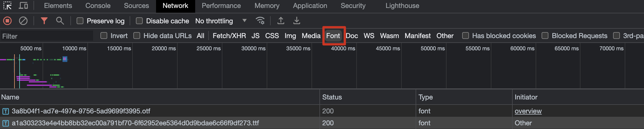This screenshot has height=129, width=644.
Task: Open the network search magnifier
Action: click(60, 21)
